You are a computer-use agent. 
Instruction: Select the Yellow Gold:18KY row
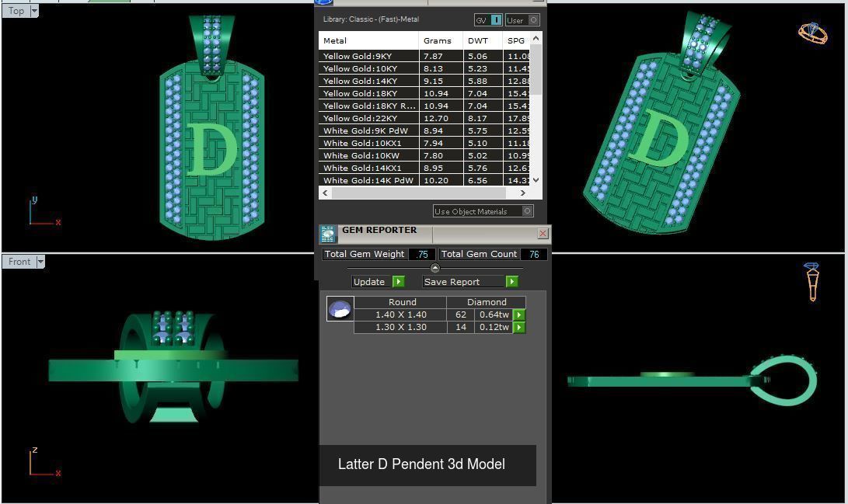click(x=424, y=93)
